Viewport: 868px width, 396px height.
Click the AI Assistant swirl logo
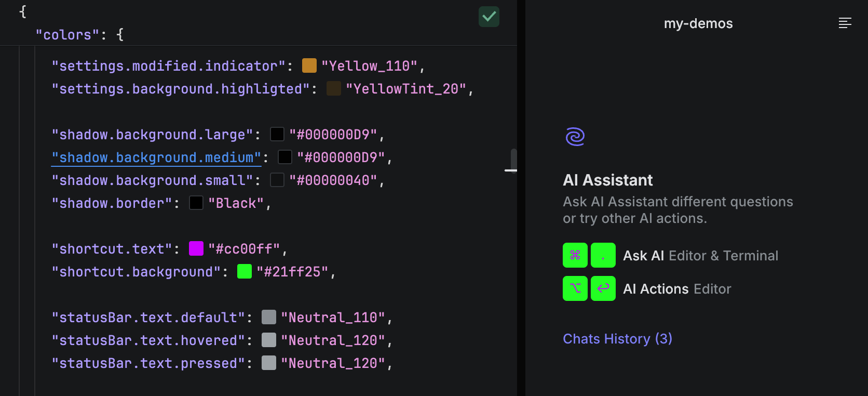[575, 136]
